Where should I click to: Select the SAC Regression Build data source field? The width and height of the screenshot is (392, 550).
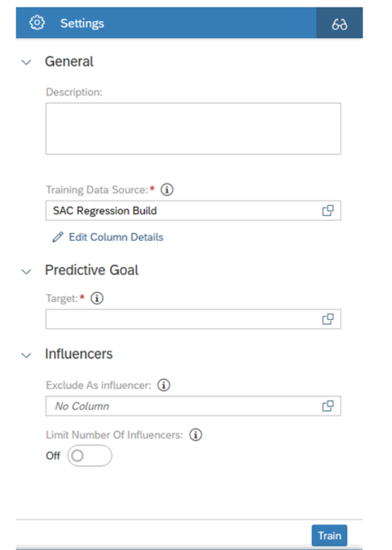193,211
